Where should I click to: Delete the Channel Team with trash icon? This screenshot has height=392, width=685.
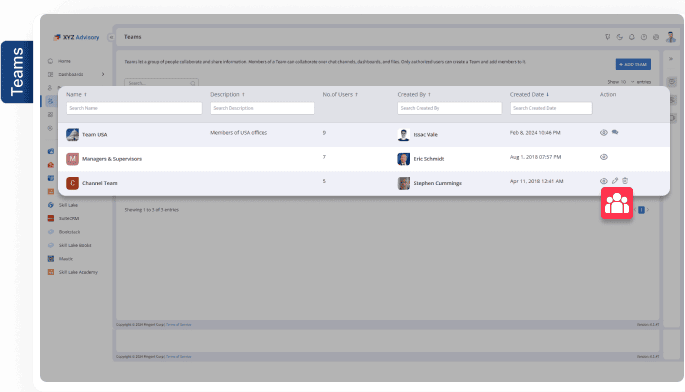tap(625, 180)
